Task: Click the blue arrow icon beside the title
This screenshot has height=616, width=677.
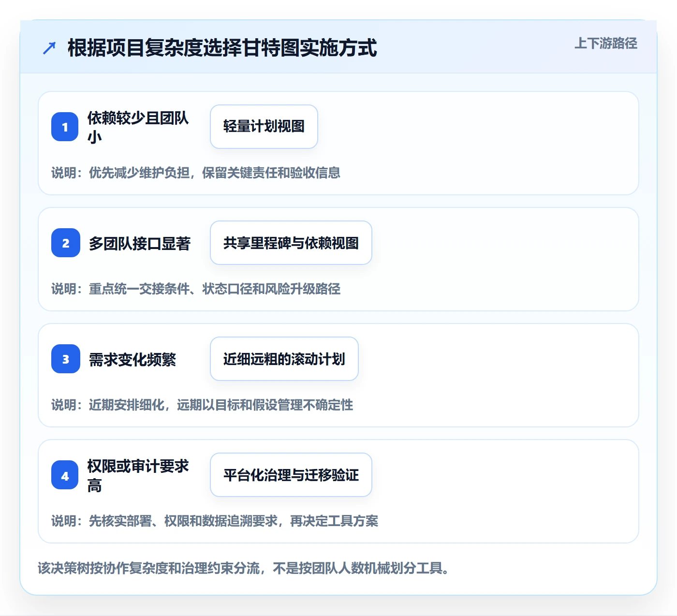Action: [49, 48]
